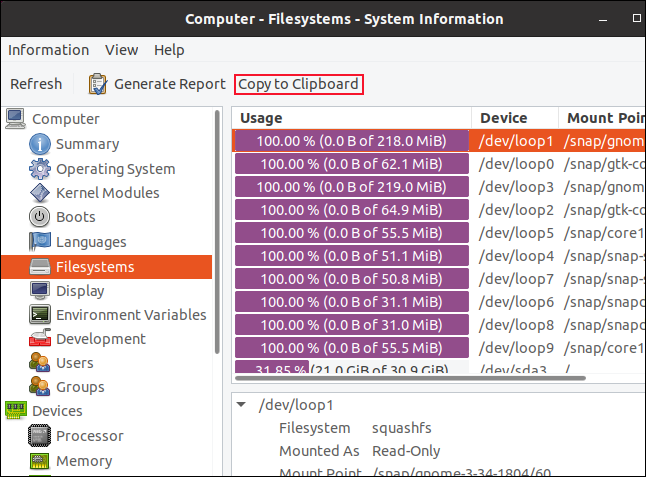
Task: Select the Summary info icon in sidebar
Action: click(x=40, y=144)
